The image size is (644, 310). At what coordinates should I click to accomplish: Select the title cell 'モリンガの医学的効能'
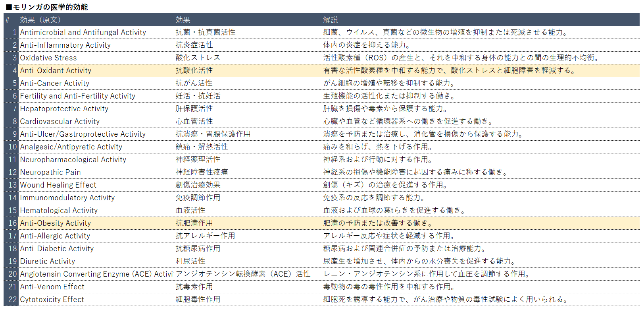pos(47,7)
